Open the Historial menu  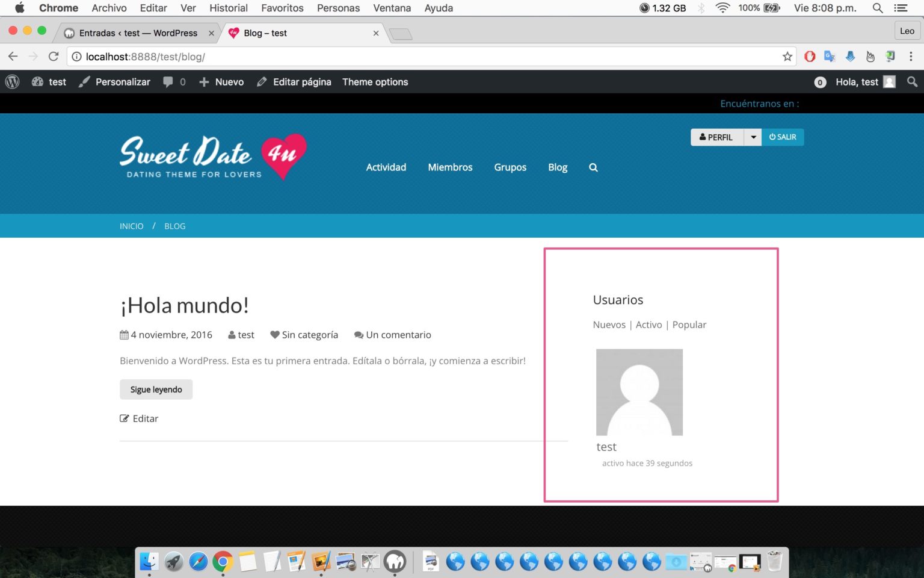(229, 8)
